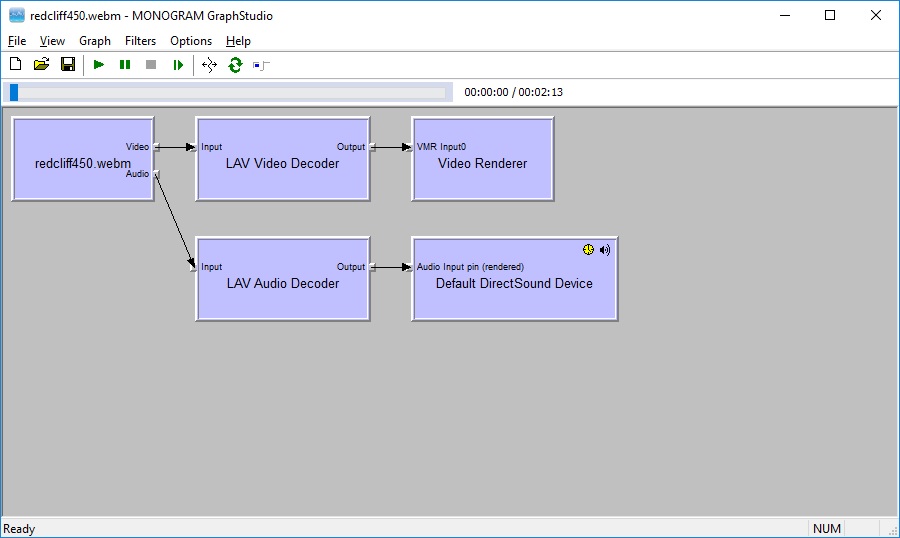Select the LAV Video Decoder filter

pyautogui.click(x=282, y=159)
